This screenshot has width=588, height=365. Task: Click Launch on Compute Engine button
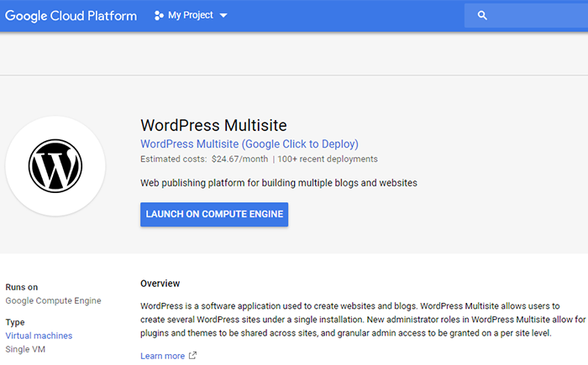tap(214, 214)
